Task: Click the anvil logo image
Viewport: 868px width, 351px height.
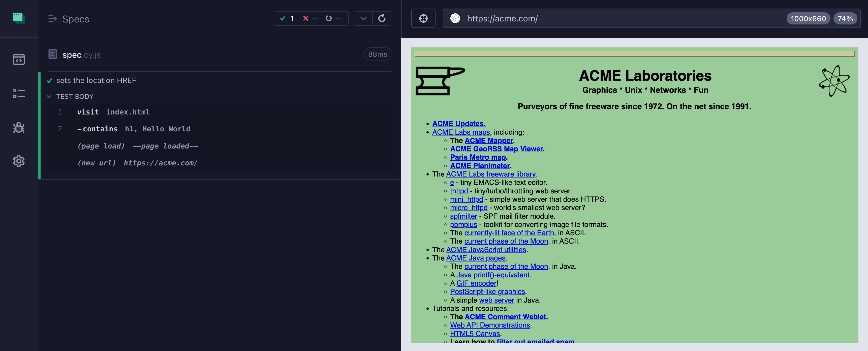Action: click(440, 81)
